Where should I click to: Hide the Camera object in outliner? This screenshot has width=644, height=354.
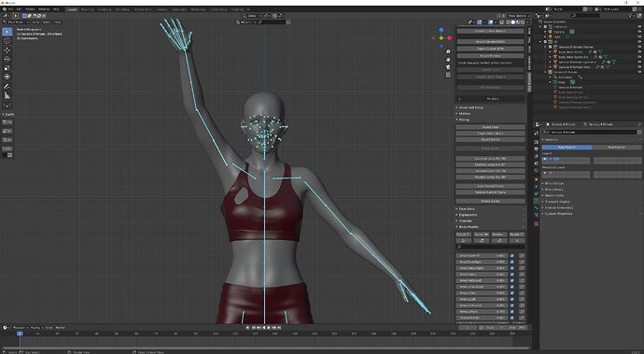point(639,32)
